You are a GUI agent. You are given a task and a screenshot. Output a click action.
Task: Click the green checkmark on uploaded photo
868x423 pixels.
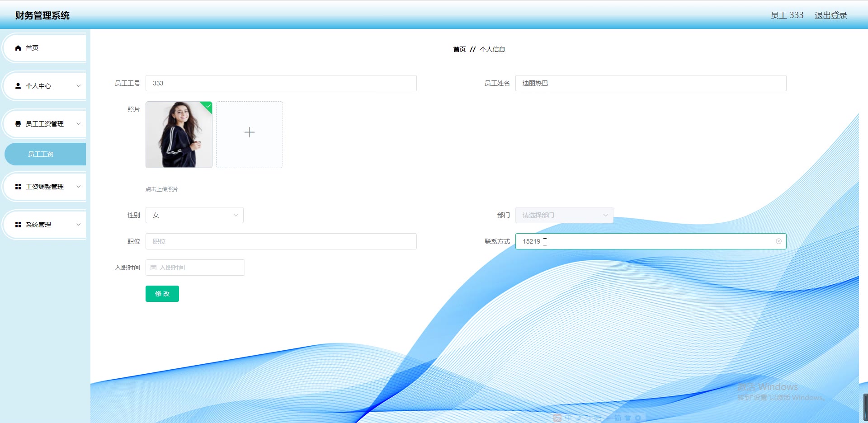click(x=208, y=106)
